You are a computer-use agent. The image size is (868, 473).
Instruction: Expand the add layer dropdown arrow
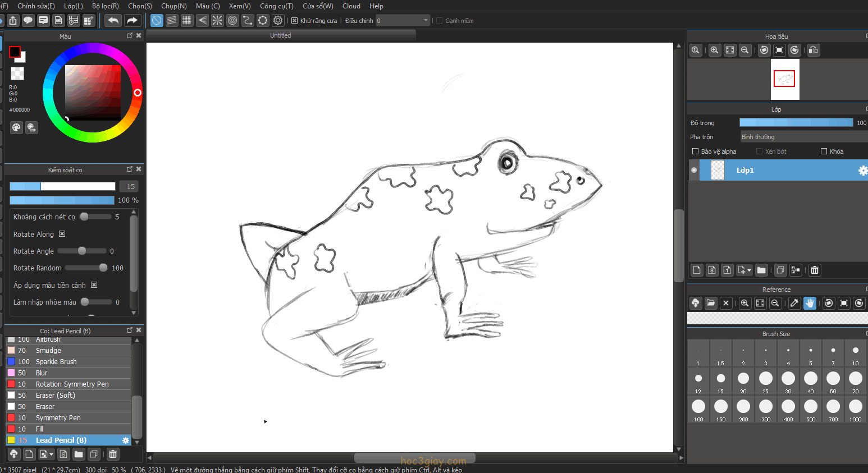pos(749,270)
